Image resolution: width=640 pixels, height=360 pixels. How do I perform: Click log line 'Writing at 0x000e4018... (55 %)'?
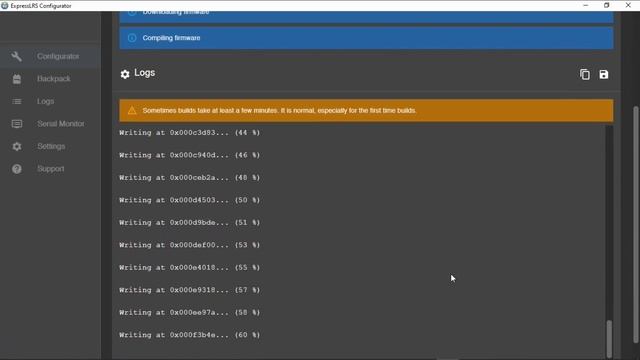[x=189, y=267]
